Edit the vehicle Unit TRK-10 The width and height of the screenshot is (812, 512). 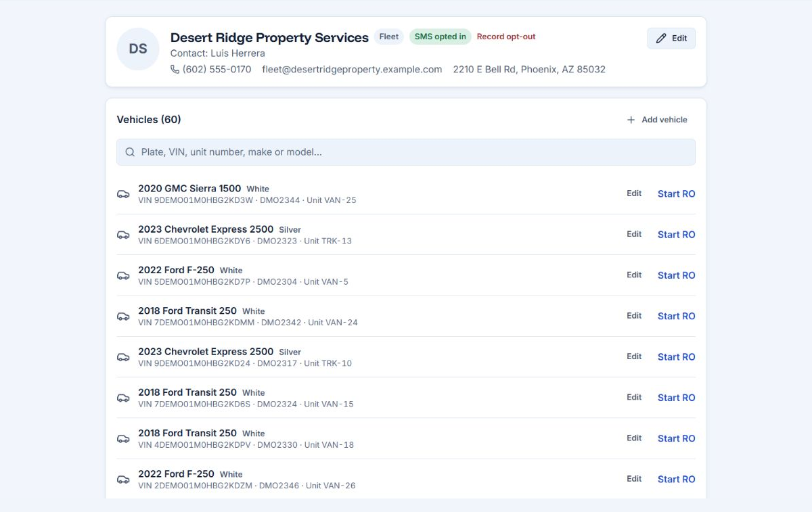coord(634,356)
